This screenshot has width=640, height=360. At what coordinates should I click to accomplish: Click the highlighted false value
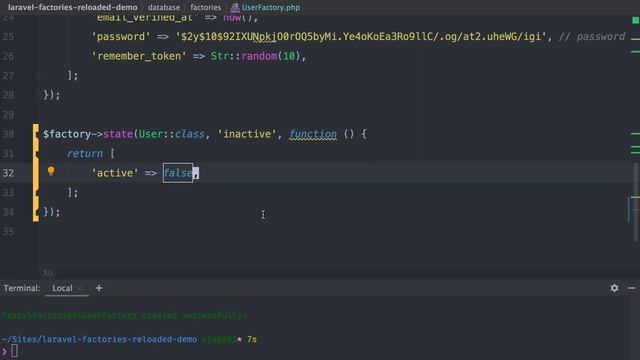[x=178, y=173]
